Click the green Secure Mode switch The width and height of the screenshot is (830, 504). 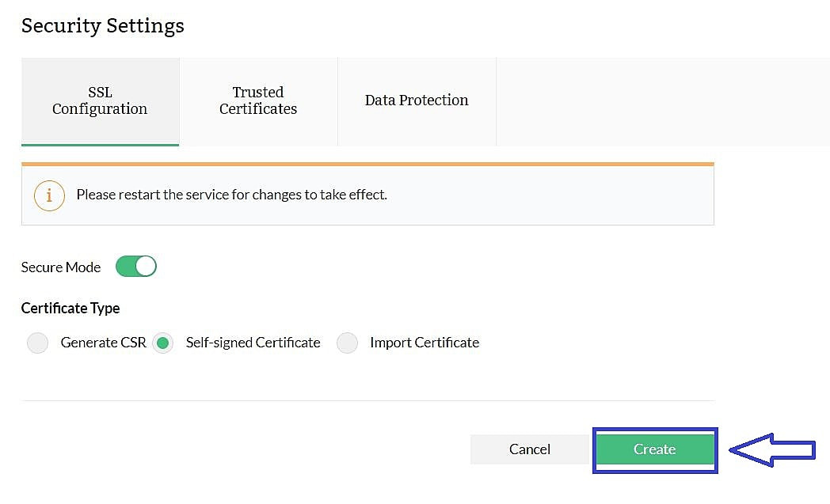point(135,267)
